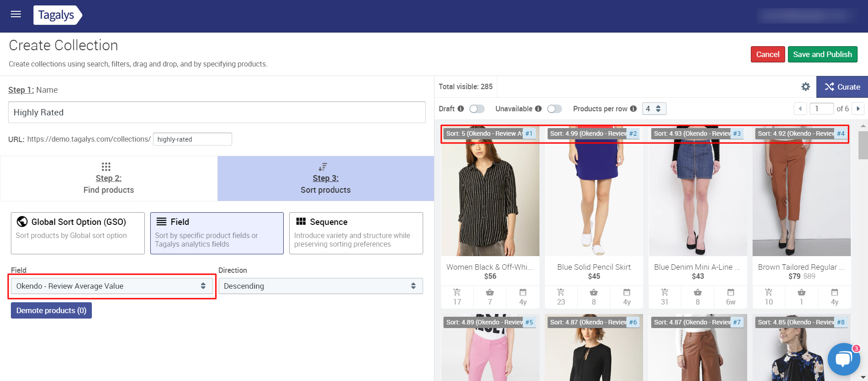Viewport: 868px width, 381px height.
Task: Select Global Sort Option (GSO) card
Action: [x=78, y=233]
